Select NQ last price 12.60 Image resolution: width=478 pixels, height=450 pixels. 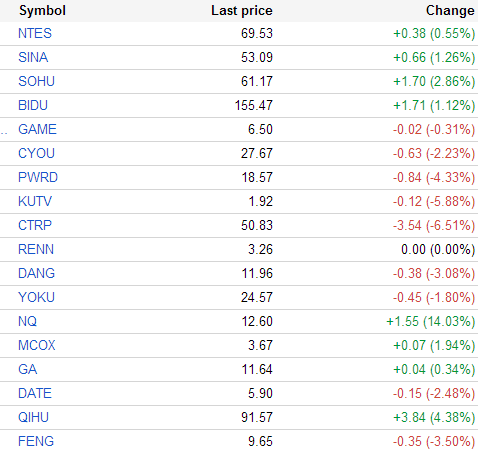[x=257, y=321]
